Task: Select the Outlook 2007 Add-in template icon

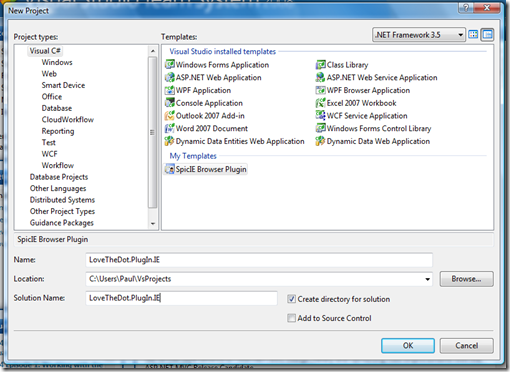Action: click(x=170, y=115)
